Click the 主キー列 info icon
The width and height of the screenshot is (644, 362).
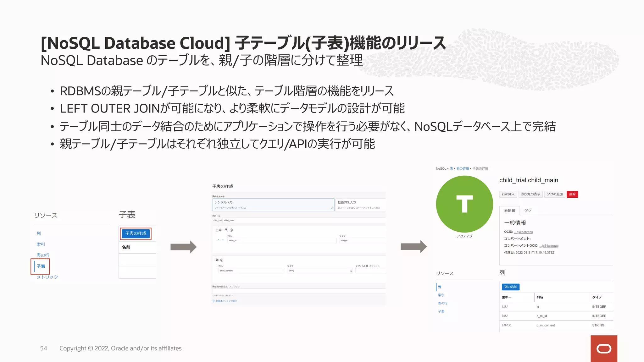pyautogui.click(x=231, y=230)
